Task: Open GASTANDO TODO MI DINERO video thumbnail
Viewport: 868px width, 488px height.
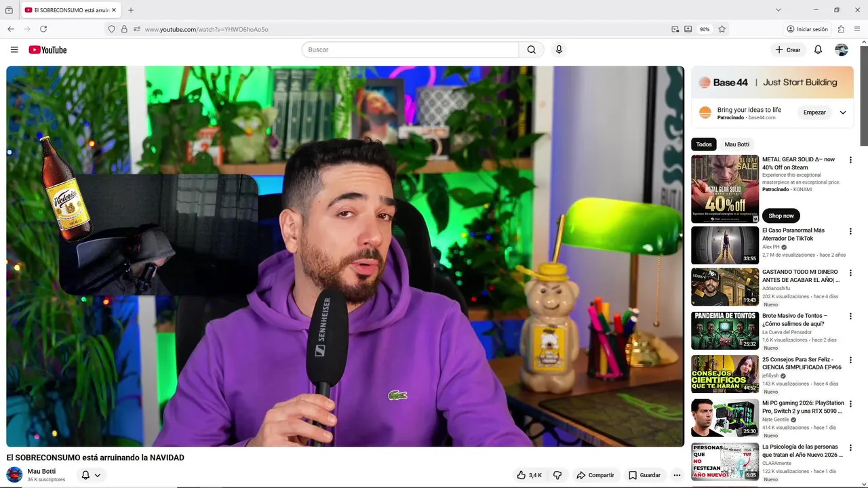Action: tap(725, 287)
